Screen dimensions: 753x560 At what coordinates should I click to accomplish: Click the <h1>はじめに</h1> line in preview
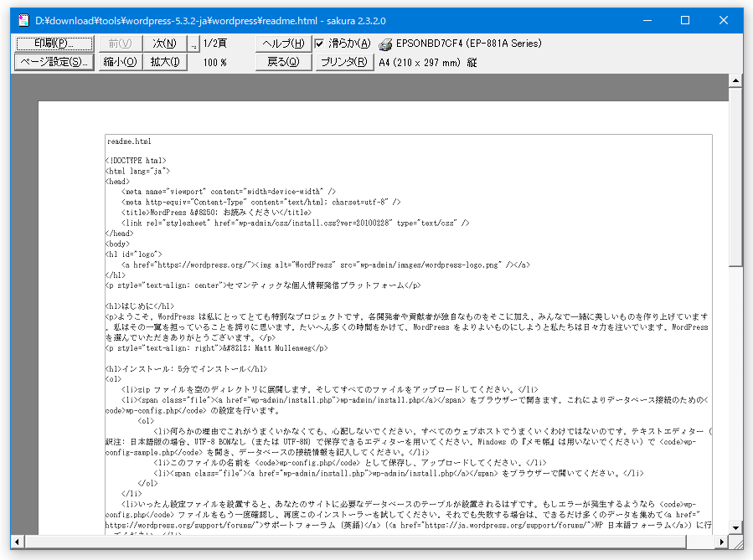[x=140, y=306]
